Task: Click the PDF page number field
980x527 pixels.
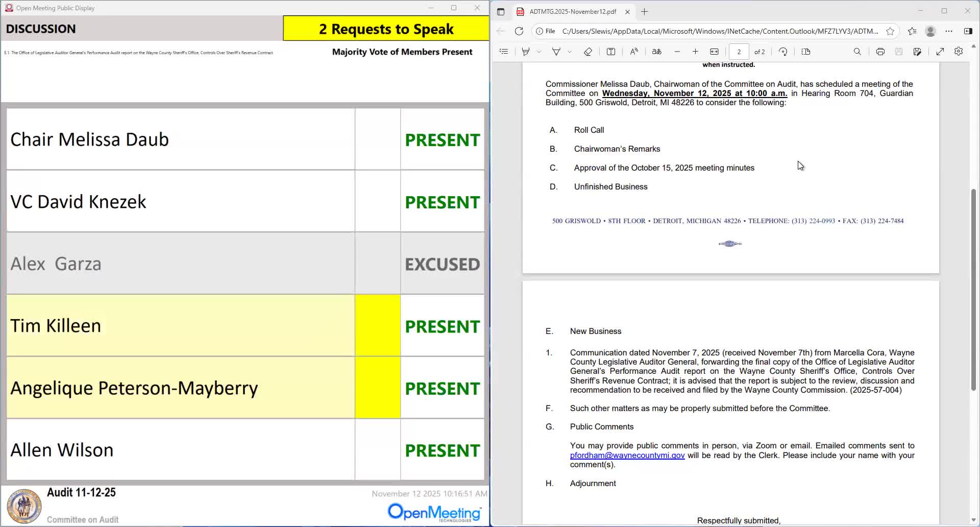Action: pos(739,52)
